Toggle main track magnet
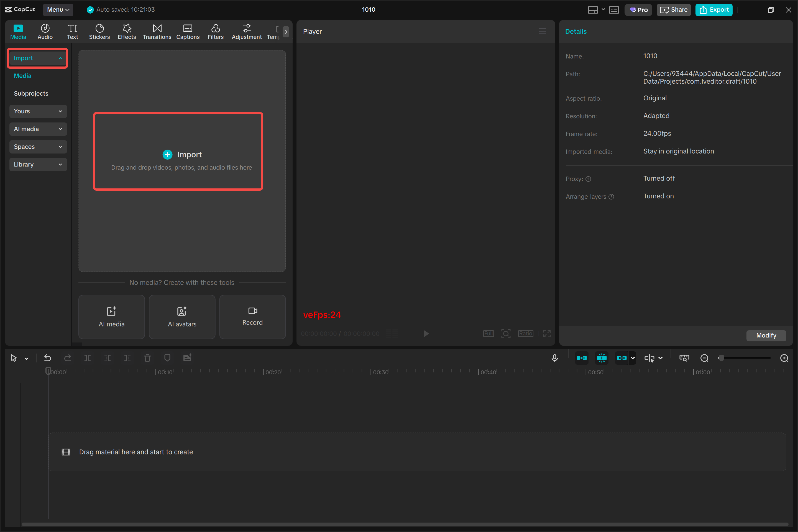This screenshot has width=798, height=532. point(582,358)
